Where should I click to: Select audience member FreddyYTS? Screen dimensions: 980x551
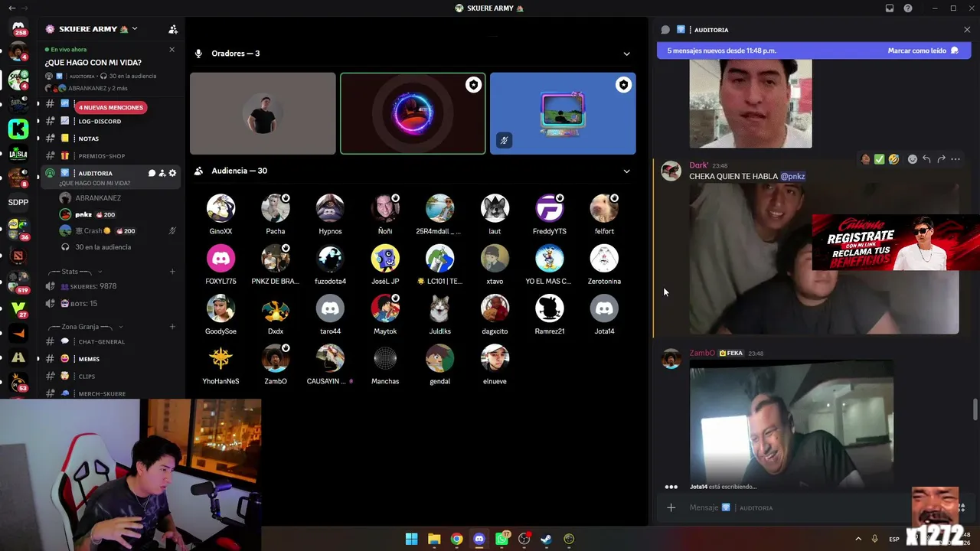tap(550, 214)
